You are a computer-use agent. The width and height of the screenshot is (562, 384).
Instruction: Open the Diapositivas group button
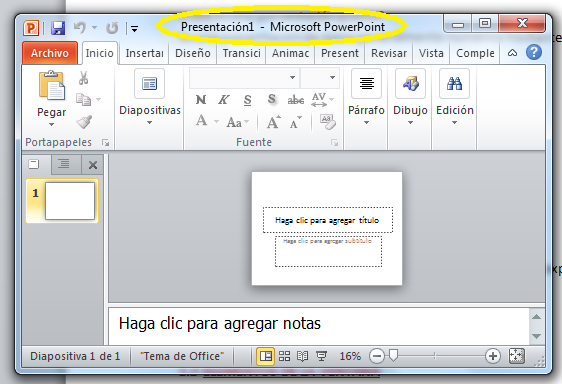[150, 97]
